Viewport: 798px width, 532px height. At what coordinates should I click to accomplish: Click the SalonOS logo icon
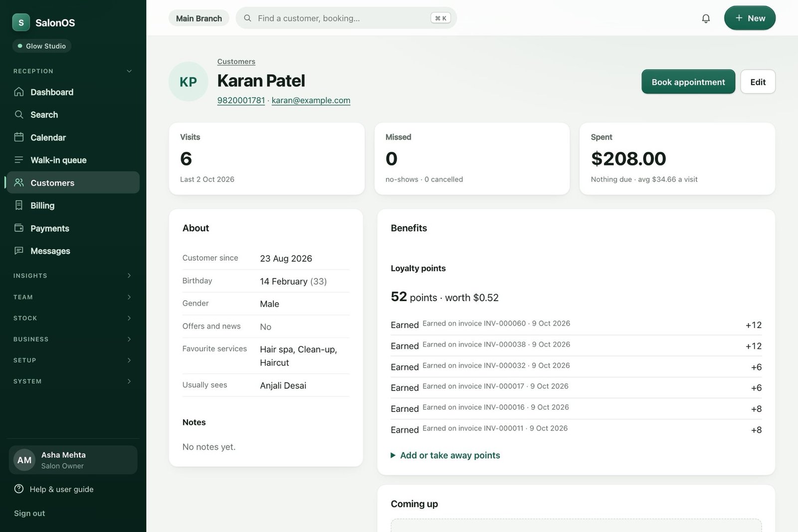tap(21, 22)
